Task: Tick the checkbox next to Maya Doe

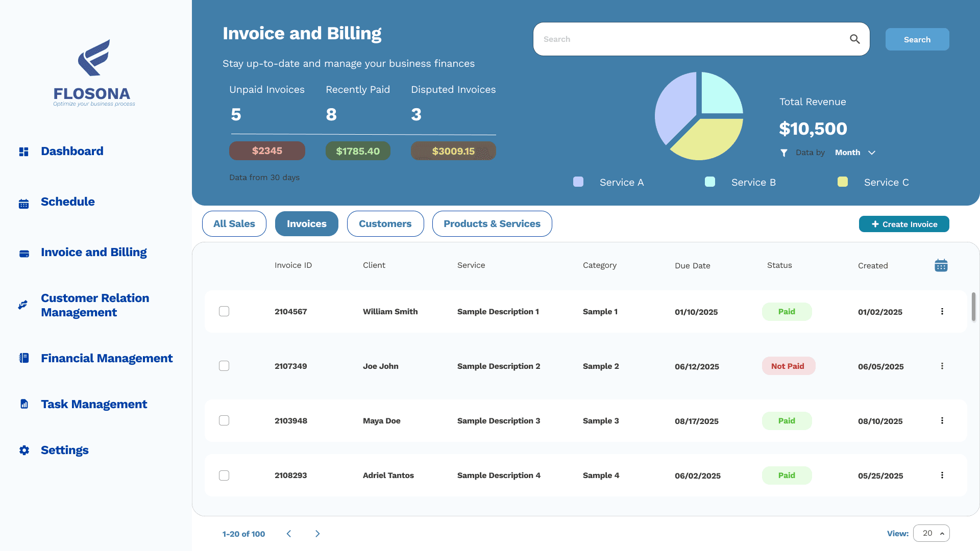Action: (x=224, y=420)
